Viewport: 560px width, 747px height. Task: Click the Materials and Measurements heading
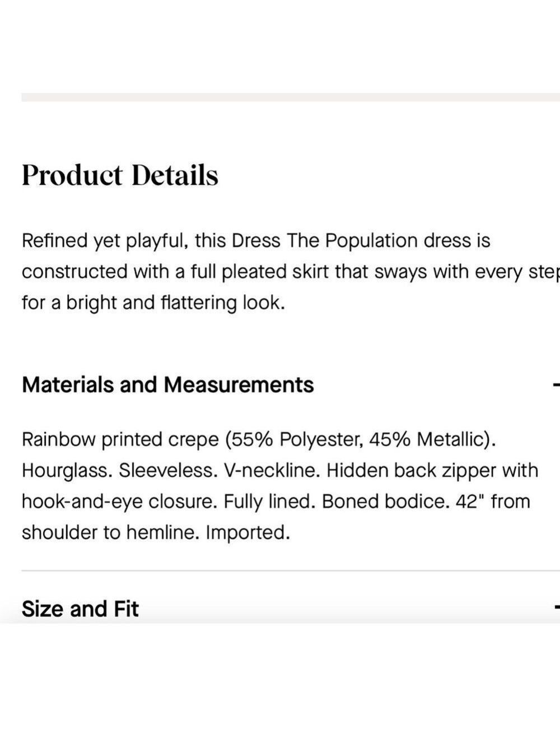pos(167,385)
